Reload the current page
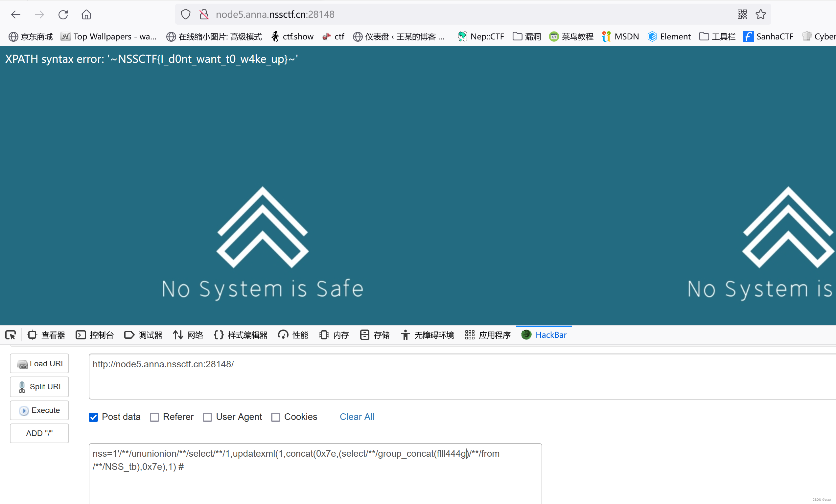This screenshot has height=504, width=836. coord(63,14)
